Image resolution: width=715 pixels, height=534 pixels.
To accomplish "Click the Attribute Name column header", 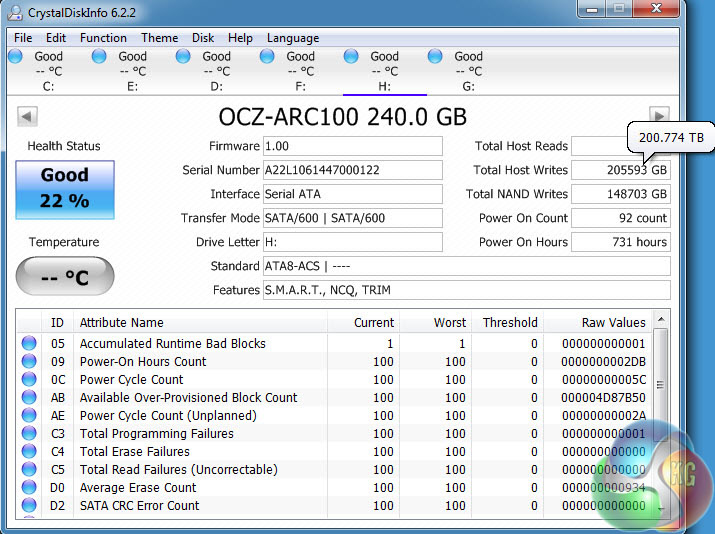I will click(x=121, y=323).
